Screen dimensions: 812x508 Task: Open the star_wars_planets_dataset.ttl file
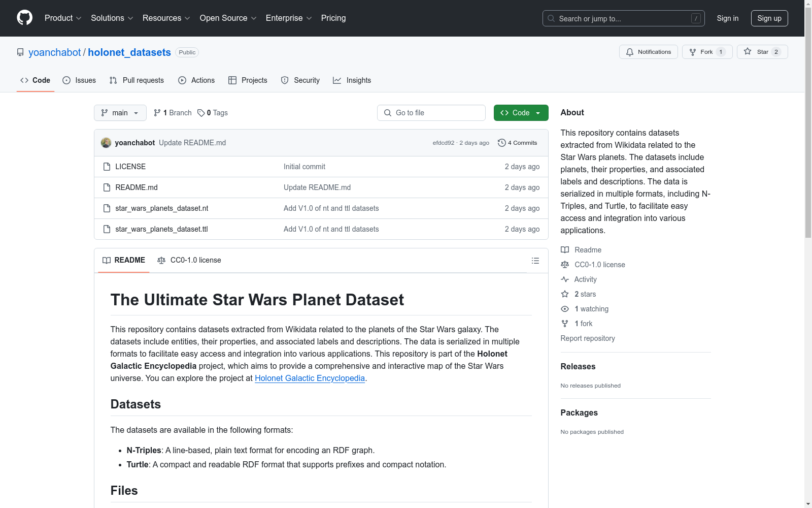[x=162, y=229]
